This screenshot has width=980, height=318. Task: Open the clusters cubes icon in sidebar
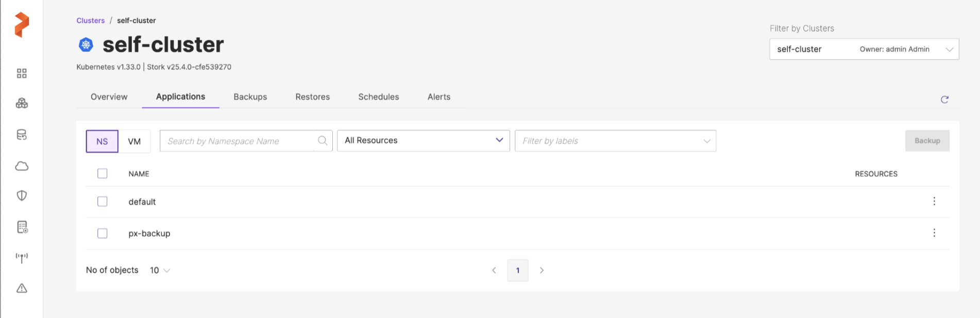pyautogui.click(x=22, y=104)
